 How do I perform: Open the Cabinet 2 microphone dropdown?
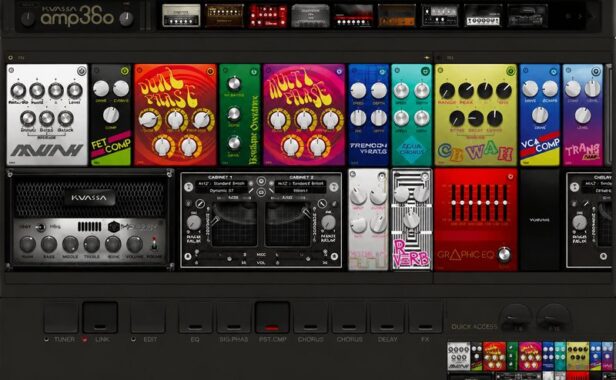click(300, 190)
